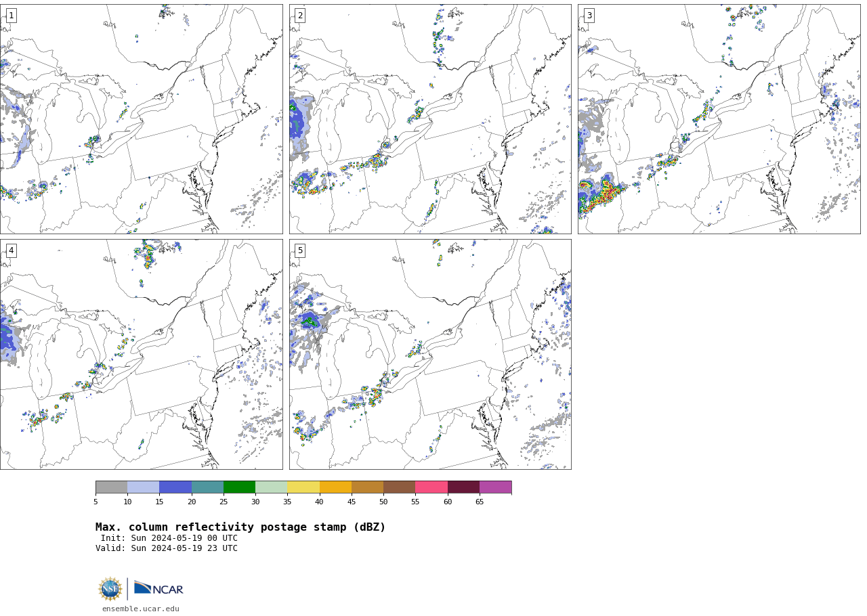Click the light lavender 10-15 dBZ swatch

coord(144,487)
